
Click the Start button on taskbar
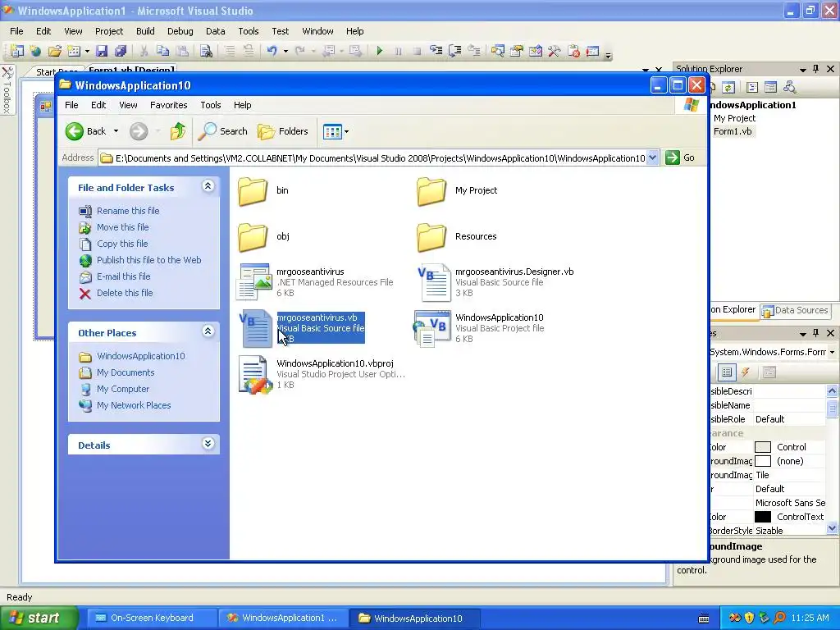[39, 618]
